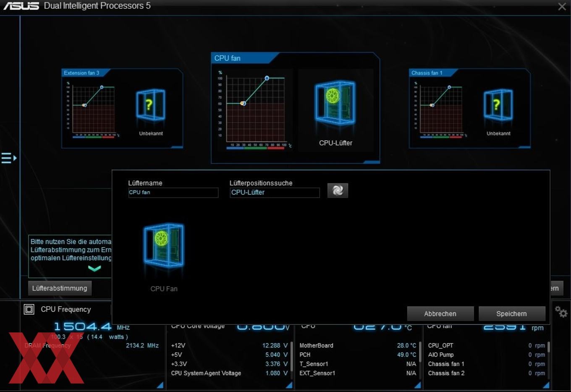Viewport: 571px width, 392px height.
Task: Click the Speichern button
Action: 511,314
